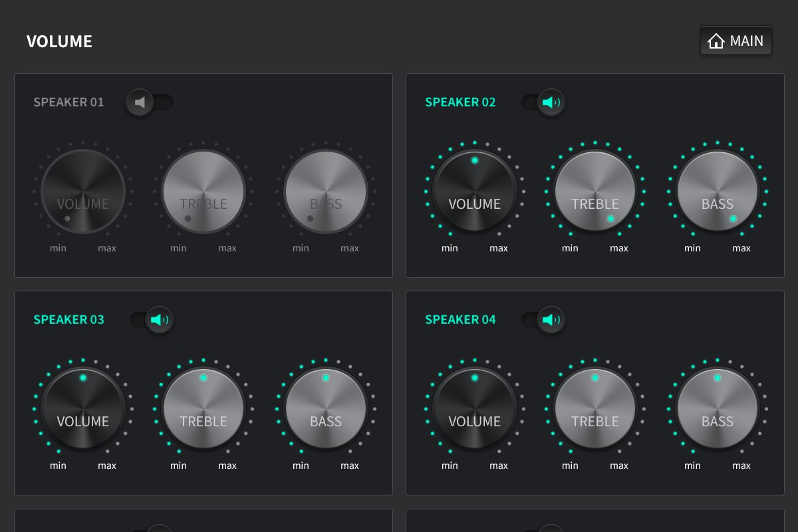The height and width of the screenshot is (532, 798).
Task: Click max label under Speaker 02 TREBLE
Action: tap(619, 248)
